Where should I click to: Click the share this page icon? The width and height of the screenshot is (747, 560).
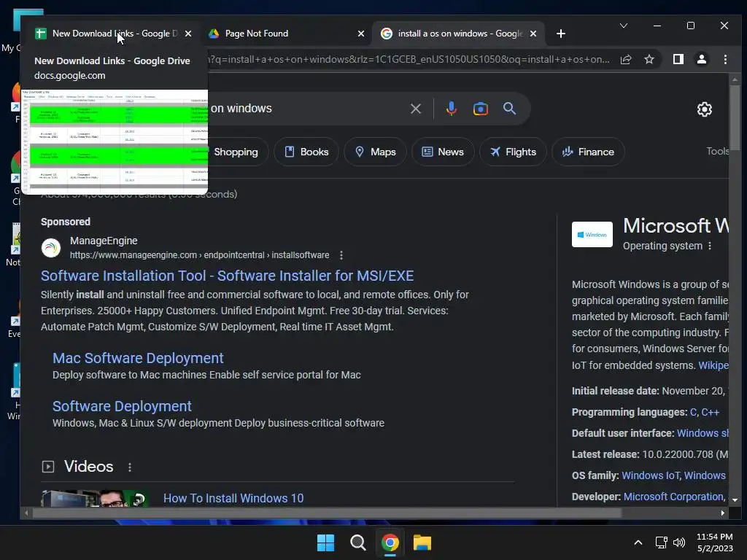pos(626,60)
